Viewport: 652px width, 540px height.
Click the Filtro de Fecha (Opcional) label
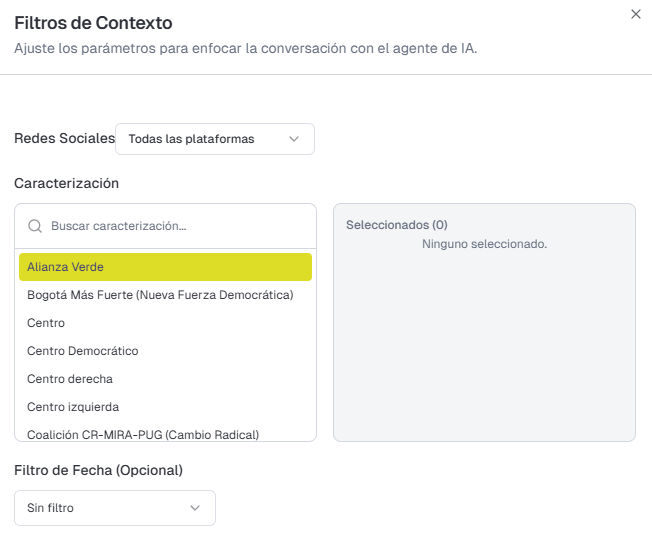tap(98, 469)
